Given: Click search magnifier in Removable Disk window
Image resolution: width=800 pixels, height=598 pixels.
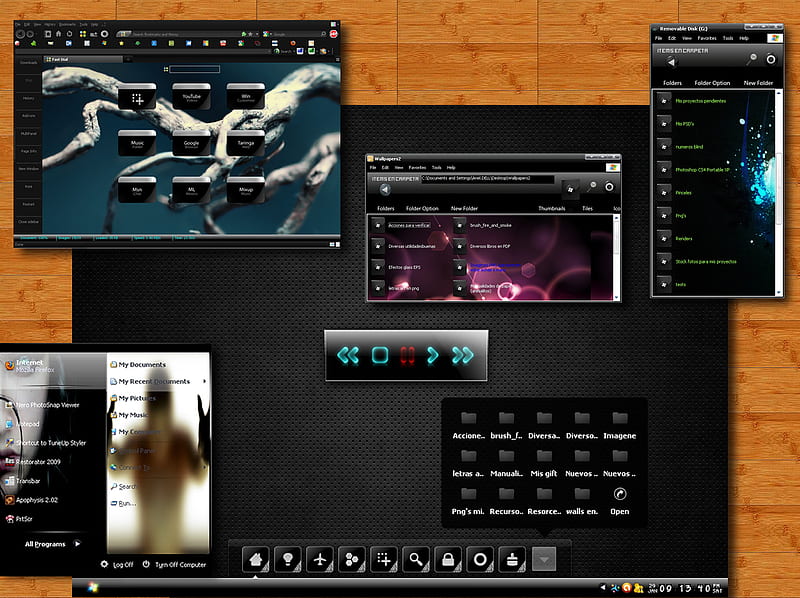Looking at the screenshot, I should pyautogui.click(x=752, y=59).
